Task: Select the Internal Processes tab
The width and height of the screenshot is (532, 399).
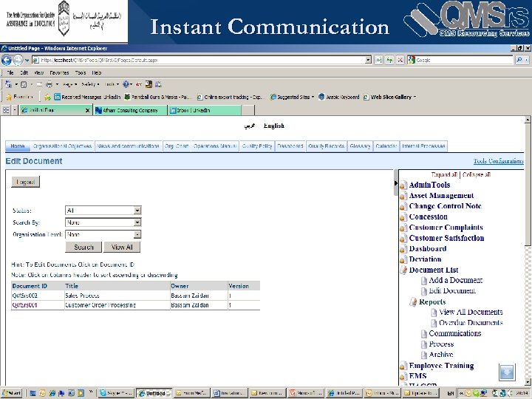Action: (x=423, y=146)
